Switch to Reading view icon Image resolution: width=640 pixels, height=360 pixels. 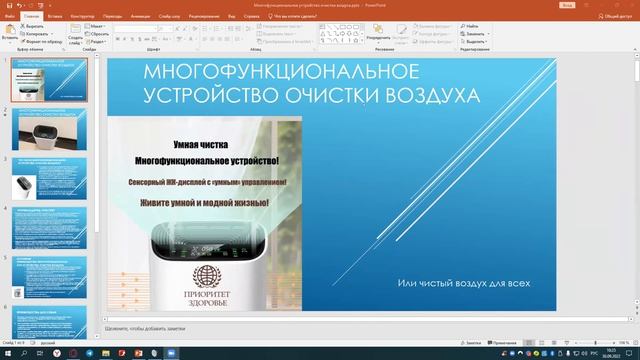click(x=554, y=343)
